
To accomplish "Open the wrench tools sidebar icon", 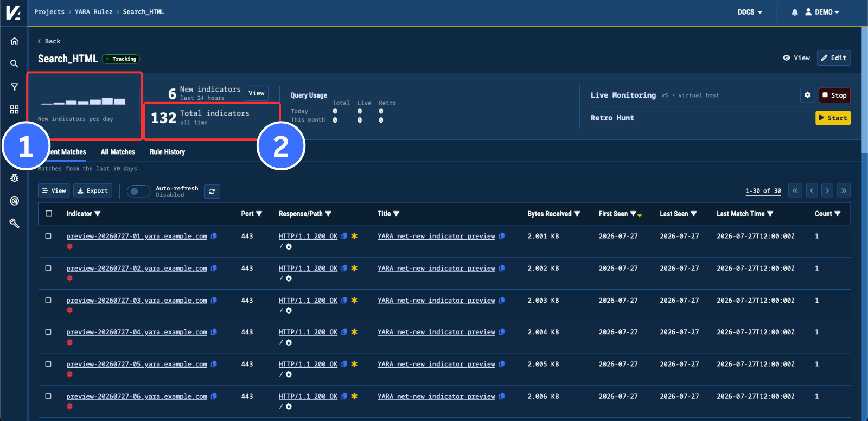I will 14,224.
